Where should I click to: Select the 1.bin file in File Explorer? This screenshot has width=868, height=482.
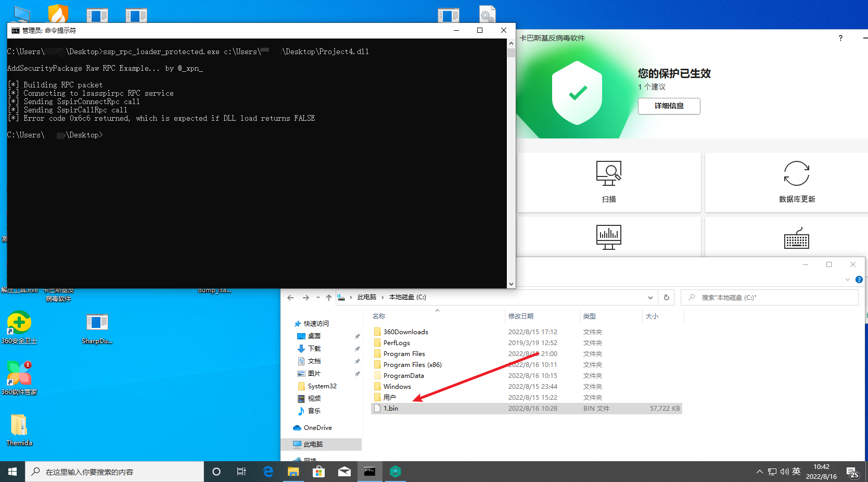[390, 408]
